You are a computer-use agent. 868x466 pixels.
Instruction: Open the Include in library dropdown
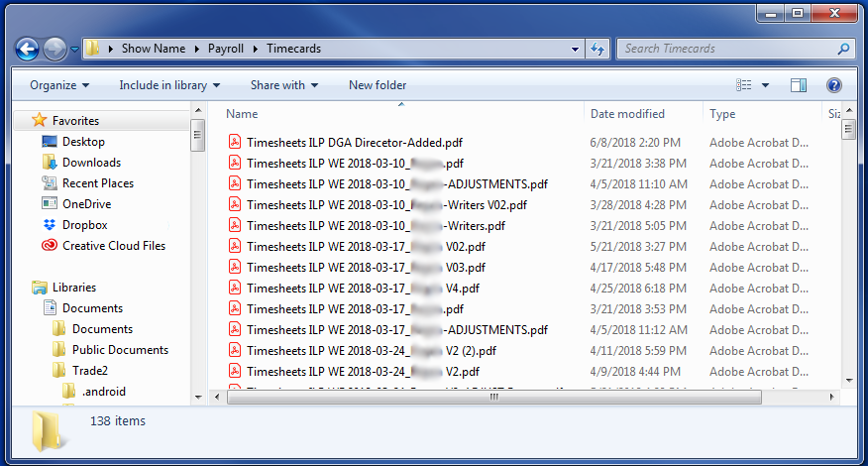coord(169,85)
